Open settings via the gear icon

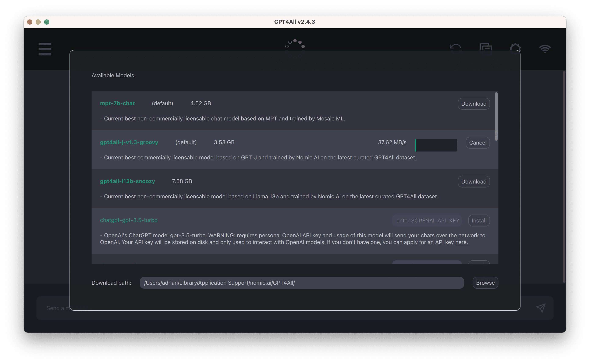tap(515, 47)
